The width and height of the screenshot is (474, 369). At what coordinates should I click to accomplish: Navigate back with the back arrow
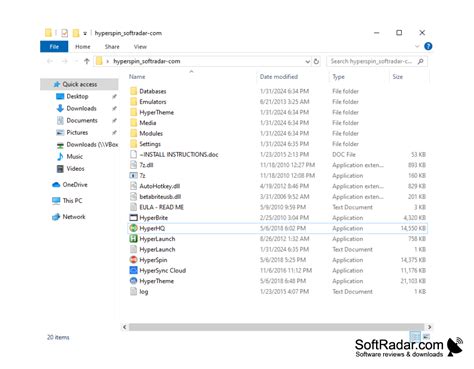pos(50,61)
